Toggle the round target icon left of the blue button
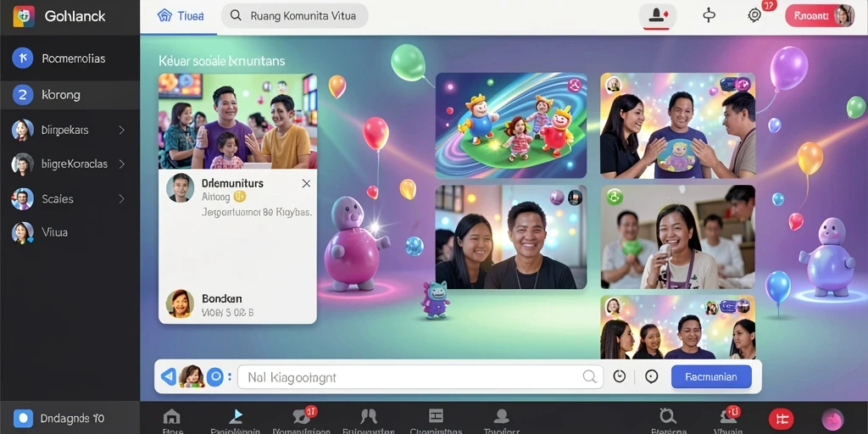Viewport: 868px width, 434px height. [652, 377]
